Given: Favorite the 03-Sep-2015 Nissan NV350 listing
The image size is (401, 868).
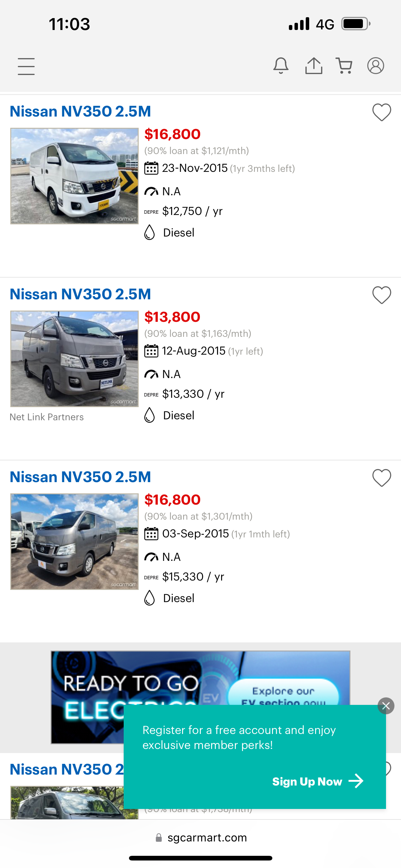Looking at the screenshot, I should (381, 478).
